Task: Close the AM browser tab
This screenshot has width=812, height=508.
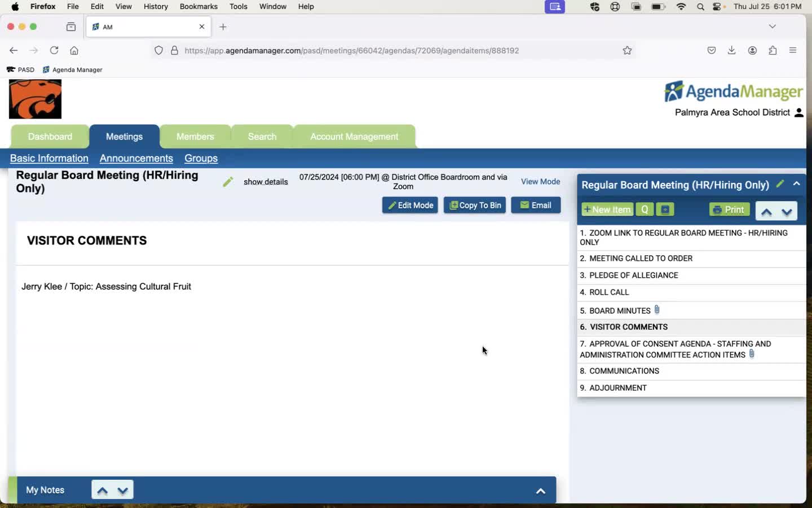Action: coord(202,27)
